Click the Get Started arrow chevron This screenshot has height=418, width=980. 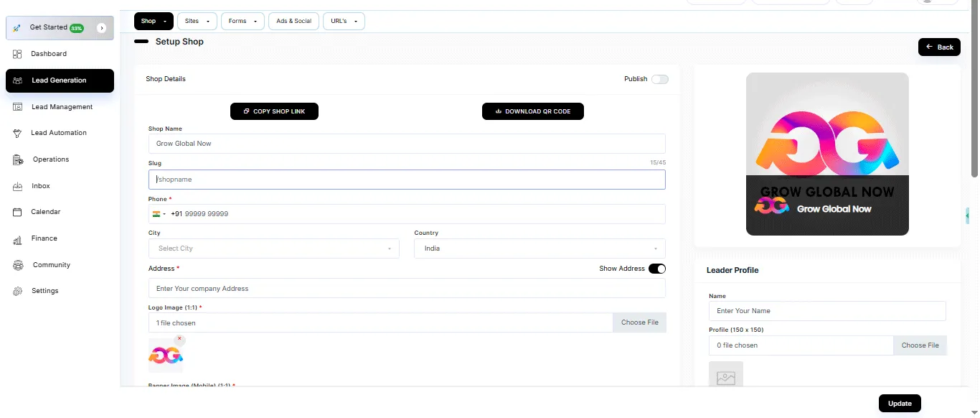[x=101, y=28]
